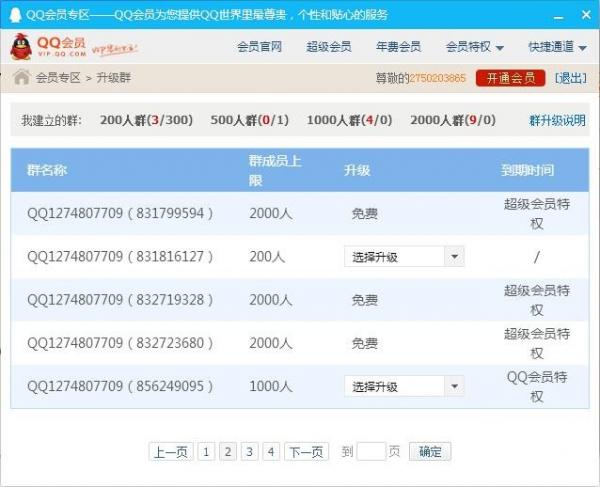The height and width of the screenshot is (487, 600).
Task: Click the 1000人 limit cell
Action: pos(271,386)
